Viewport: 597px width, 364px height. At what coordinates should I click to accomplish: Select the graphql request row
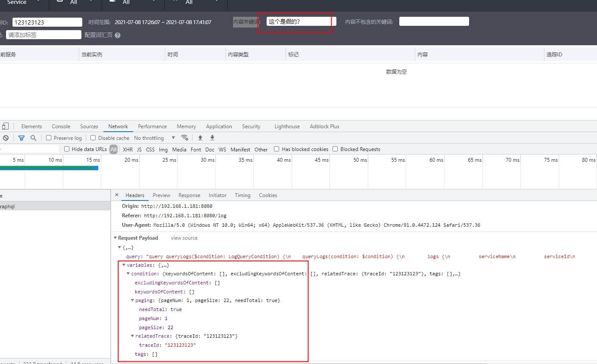55,206
